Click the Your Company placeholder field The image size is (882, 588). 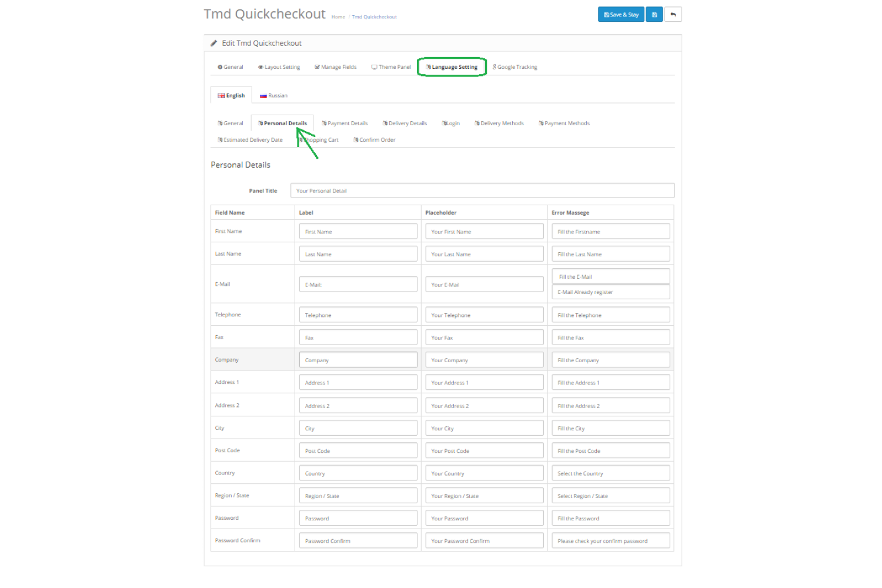tap(485, 360)
